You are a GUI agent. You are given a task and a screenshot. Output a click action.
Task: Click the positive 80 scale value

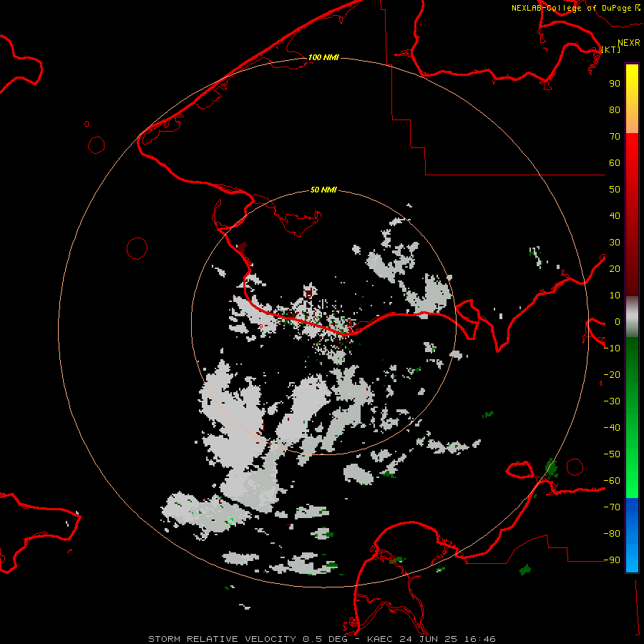coord(615,109)
